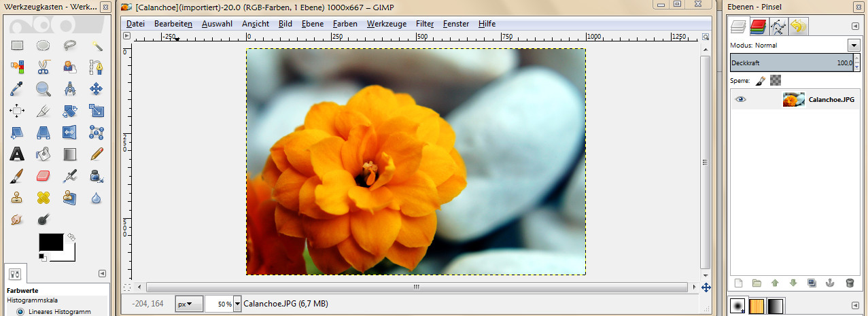Open the Datei menu
Viewport: 868px width, 316px height.
[136, 24]
